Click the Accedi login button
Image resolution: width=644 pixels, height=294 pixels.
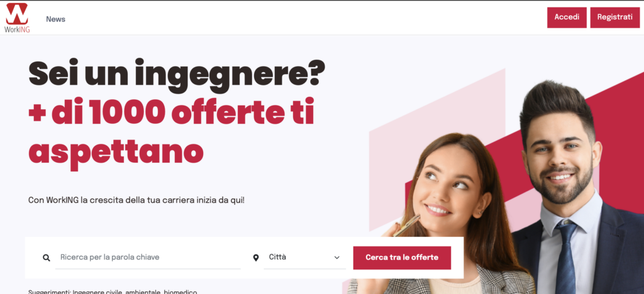click(567, 18)
